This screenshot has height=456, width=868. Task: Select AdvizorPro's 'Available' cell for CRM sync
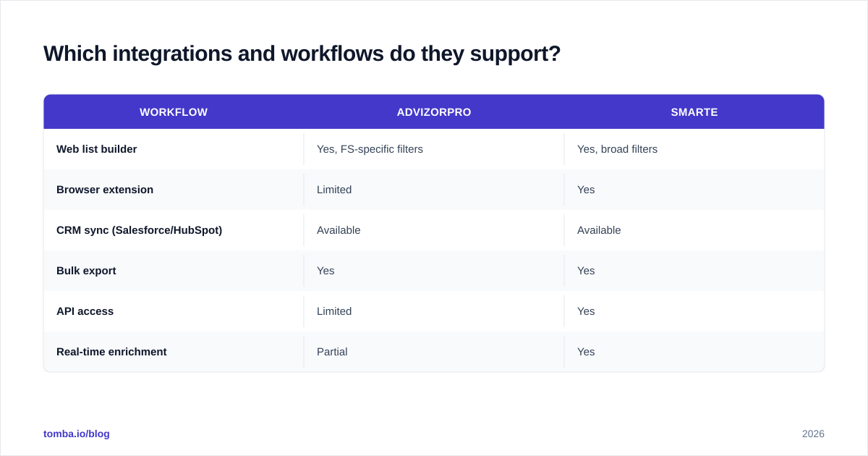[434, 230]
